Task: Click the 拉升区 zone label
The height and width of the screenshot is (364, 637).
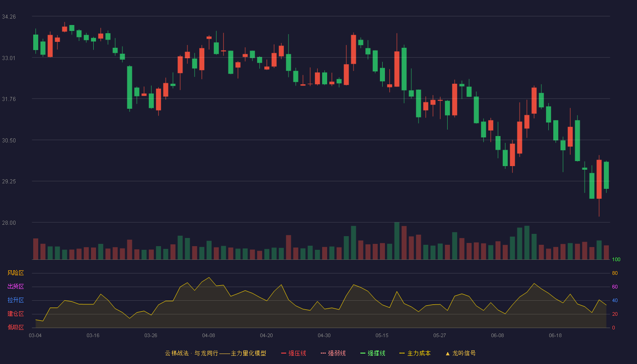Action: coord(15,300)
